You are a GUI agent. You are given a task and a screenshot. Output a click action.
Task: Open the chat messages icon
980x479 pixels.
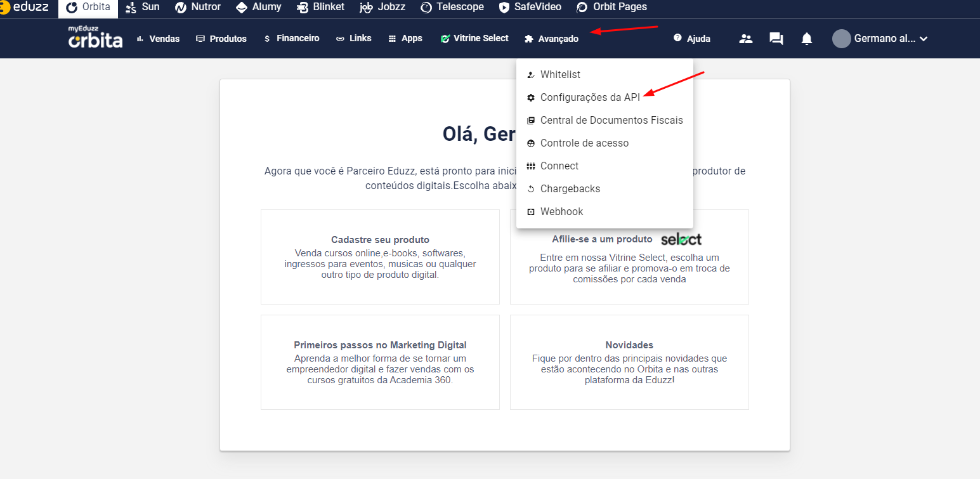tap(776, 39)
